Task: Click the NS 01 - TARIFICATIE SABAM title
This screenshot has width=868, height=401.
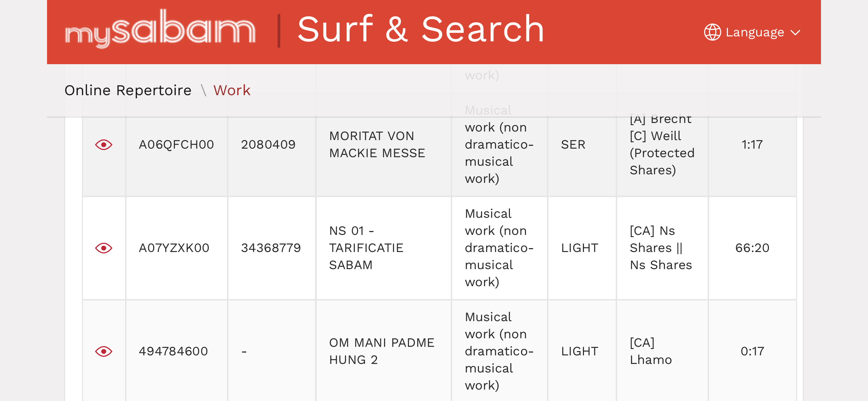Action: pyautogui.click(x=366, y=248)
